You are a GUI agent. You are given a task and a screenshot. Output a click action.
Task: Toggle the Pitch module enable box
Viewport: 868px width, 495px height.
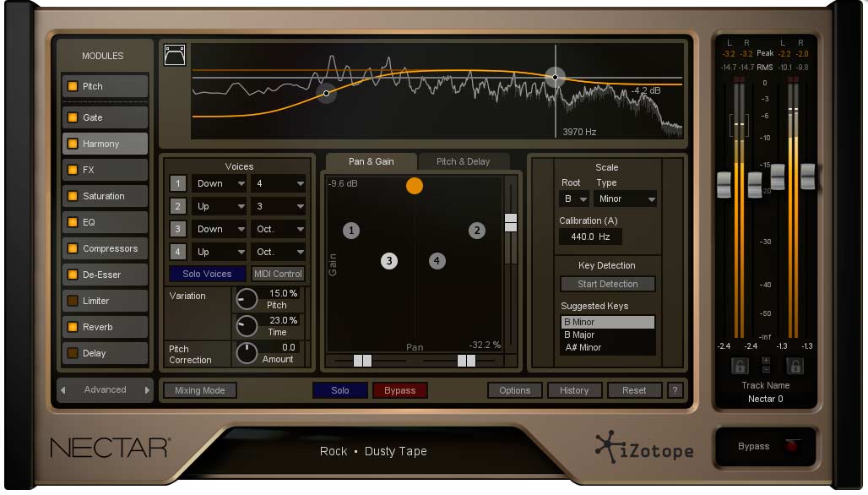(x=73, y=86)
